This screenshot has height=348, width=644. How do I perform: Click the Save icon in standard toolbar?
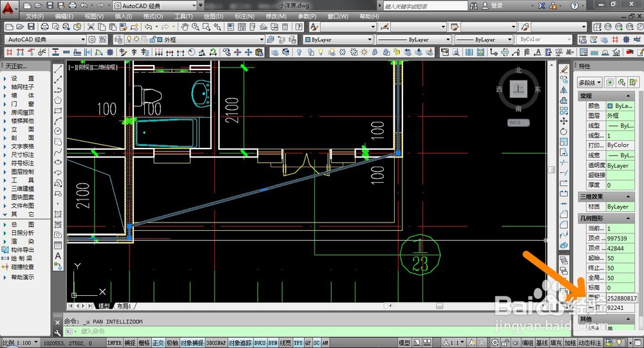(31, 27)
